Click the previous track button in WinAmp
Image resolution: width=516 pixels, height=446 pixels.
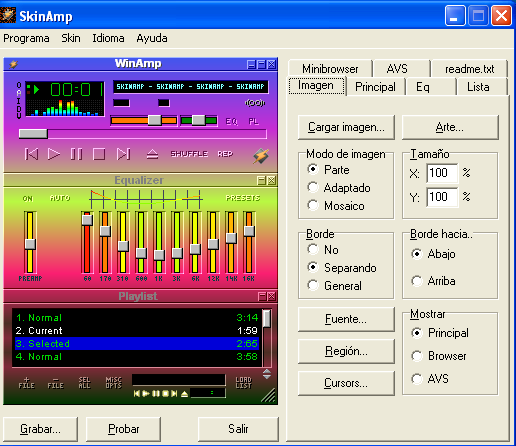pyautogui.click(x=32, y=154)
